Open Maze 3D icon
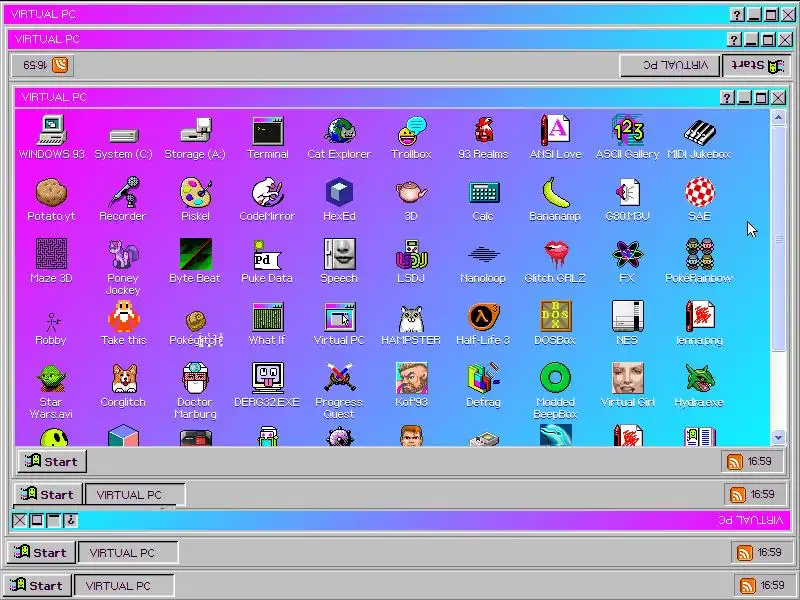The height and width of the screenshot is (600, 800). click(x=52, y=254)
